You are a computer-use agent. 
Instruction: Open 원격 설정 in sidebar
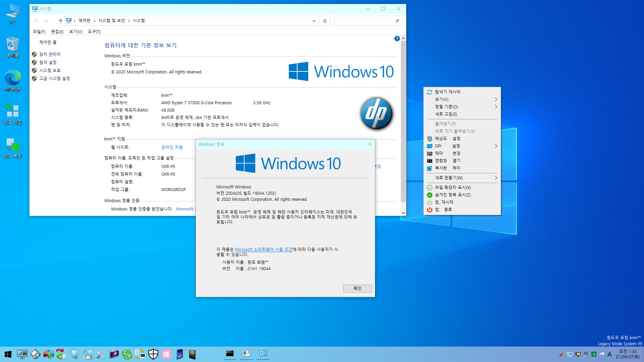pyautogui.click(x=48, y=62)
